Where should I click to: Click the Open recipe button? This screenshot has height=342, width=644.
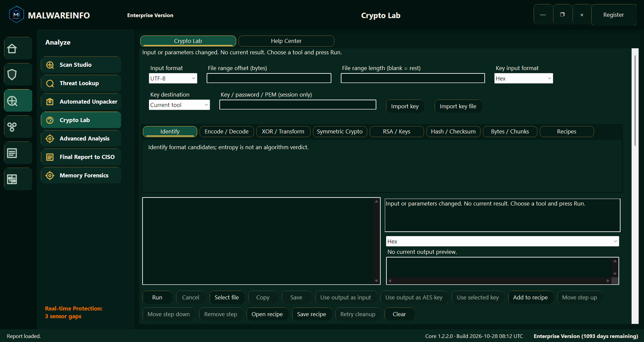(x=267, y=314)
